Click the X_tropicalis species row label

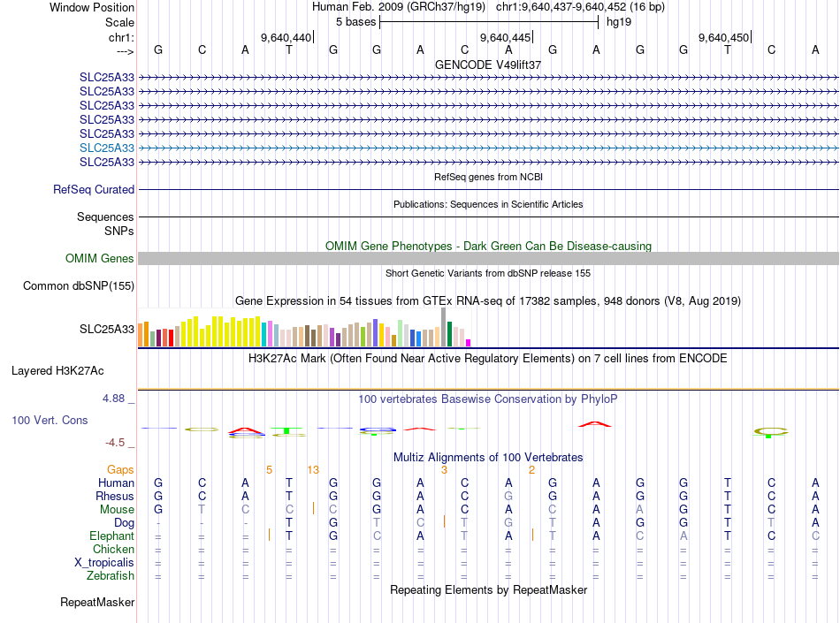(104, 563)
